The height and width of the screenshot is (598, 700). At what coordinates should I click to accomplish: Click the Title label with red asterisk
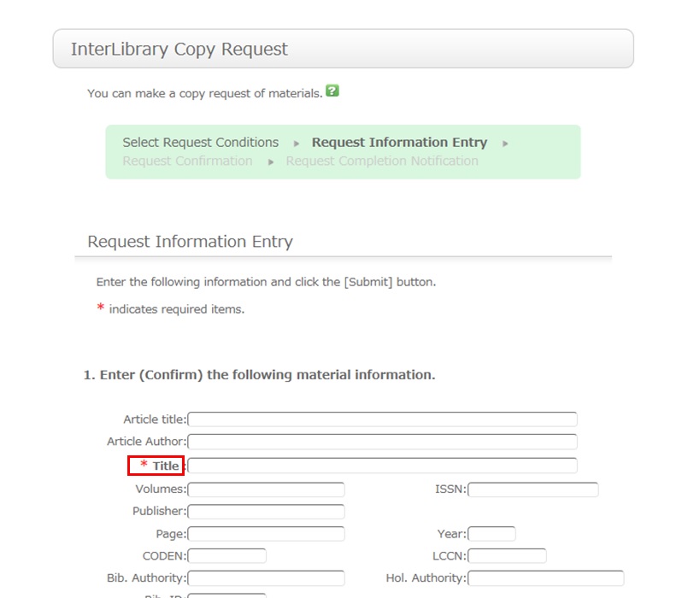point(156,466)
